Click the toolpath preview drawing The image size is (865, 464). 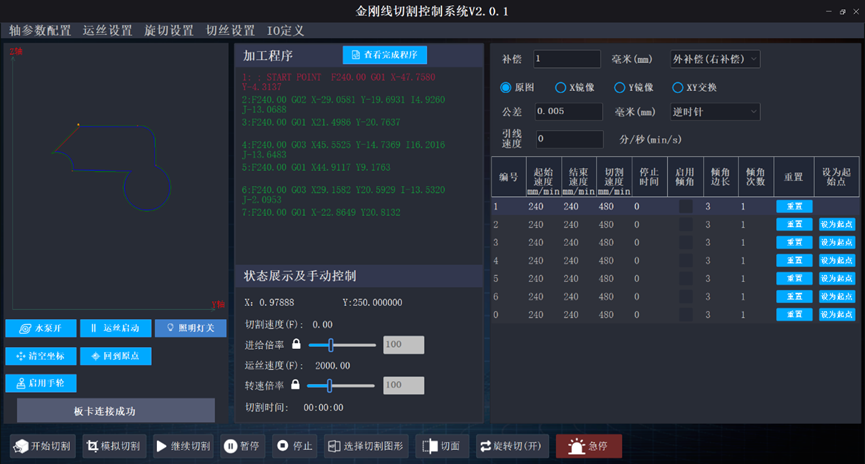(x=112, y=167)
